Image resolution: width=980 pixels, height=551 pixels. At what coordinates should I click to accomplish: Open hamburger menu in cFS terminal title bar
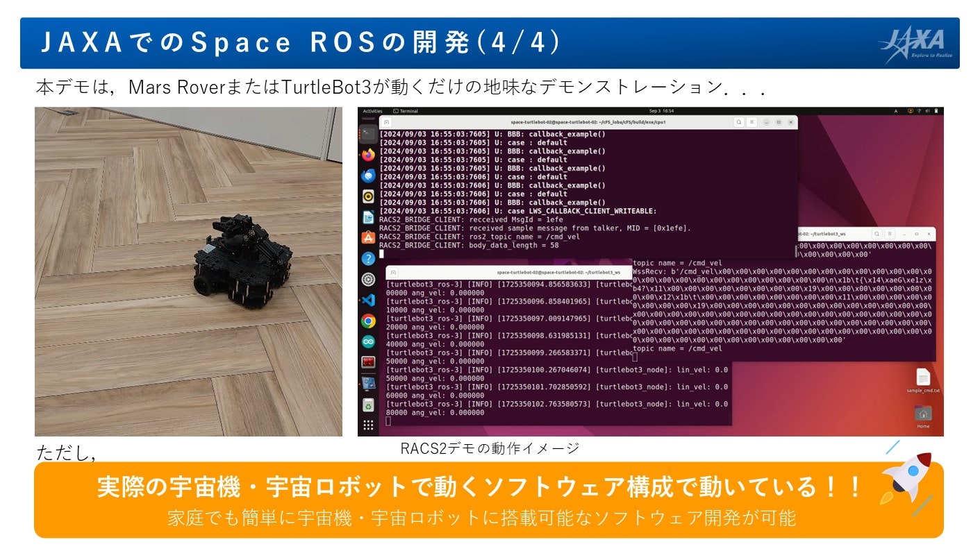coord(752,122)
